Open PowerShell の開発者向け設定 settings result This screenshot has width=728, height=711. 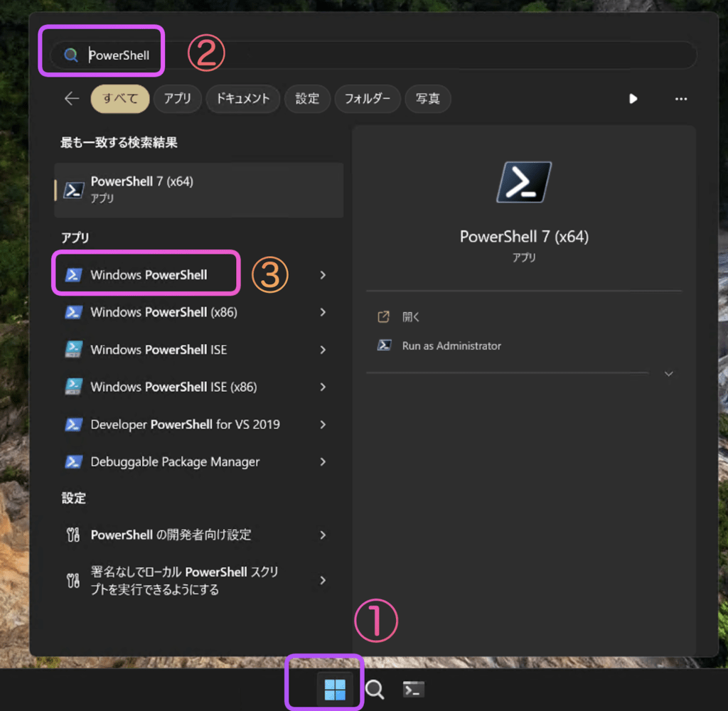click(x=171, y=535)
